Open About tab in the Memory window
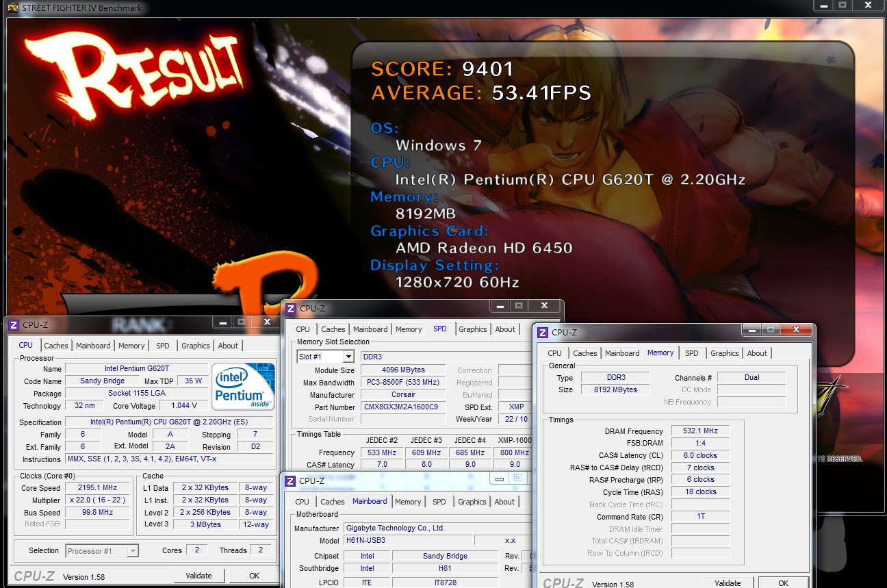The image size is (887, 588). click(757, 353)
